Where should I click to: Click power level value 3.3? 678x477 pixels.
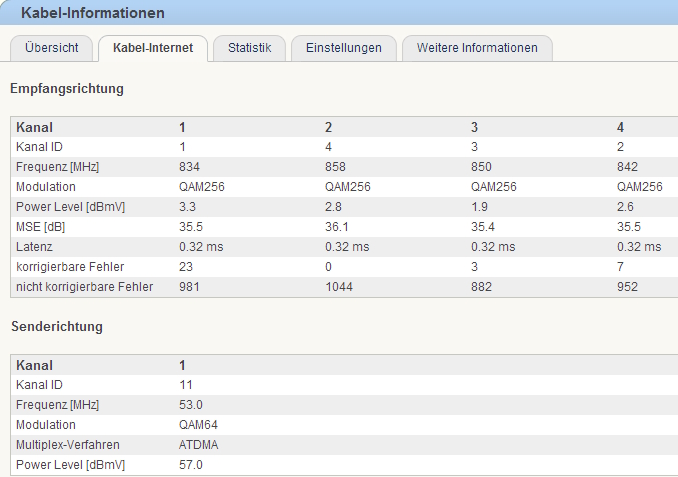click(187, 207)
